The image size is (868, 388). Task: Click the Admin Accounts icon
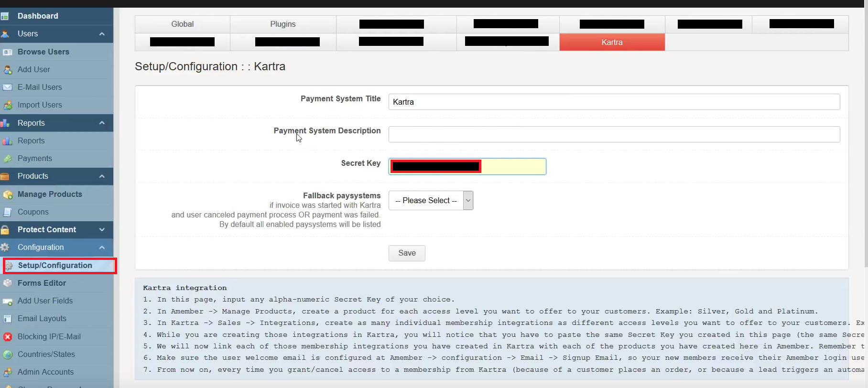[x=7, y=372]
